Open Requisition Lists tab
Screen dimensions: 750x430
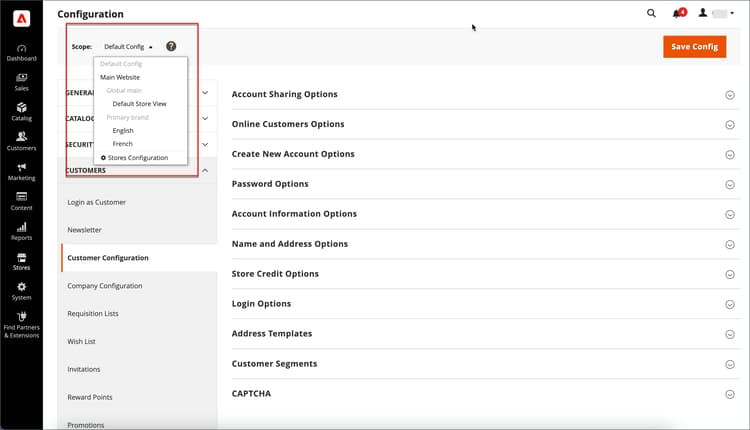[x=93, y=313]
